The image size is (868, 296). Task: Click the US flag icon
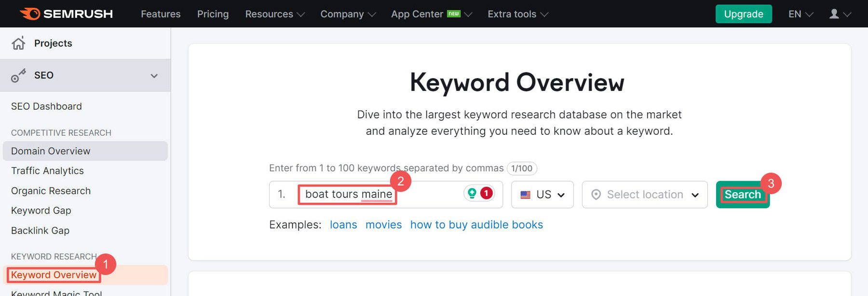526,195
